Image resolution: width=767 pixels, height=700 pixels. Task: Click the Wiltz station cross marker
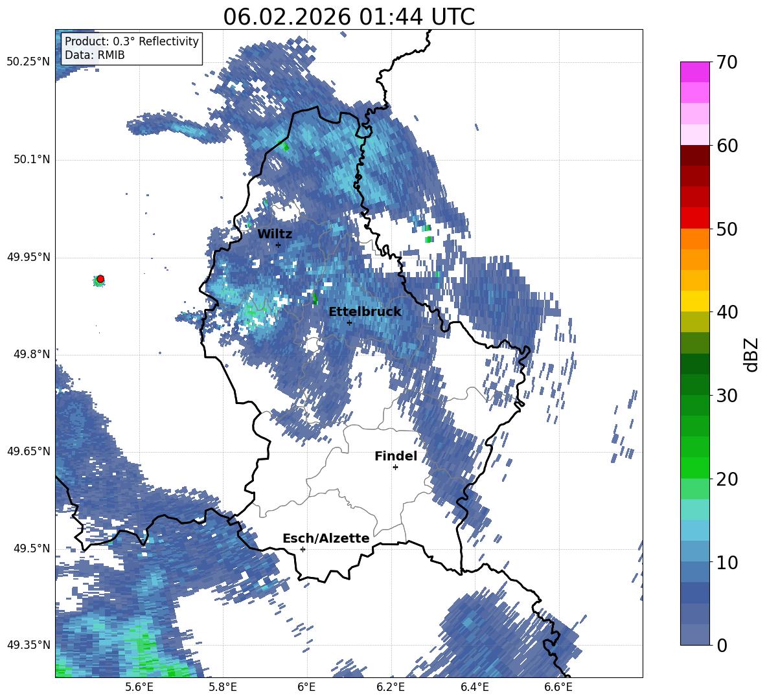[279, 245]
